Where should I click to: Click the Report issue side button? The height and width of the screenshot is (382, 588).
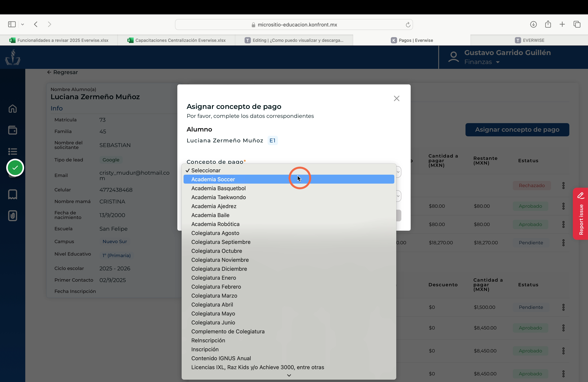pos(581,214)
